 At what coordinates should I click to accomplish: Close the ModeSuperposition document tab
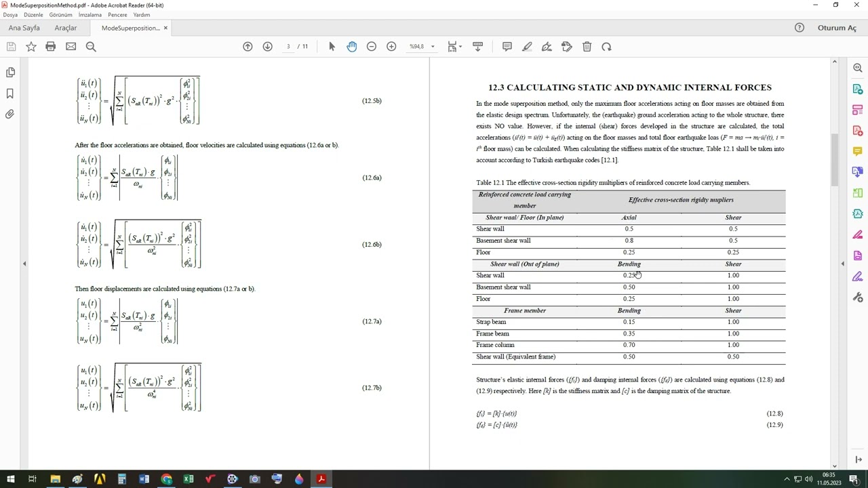pyautogui.click(x=165, y=28)
